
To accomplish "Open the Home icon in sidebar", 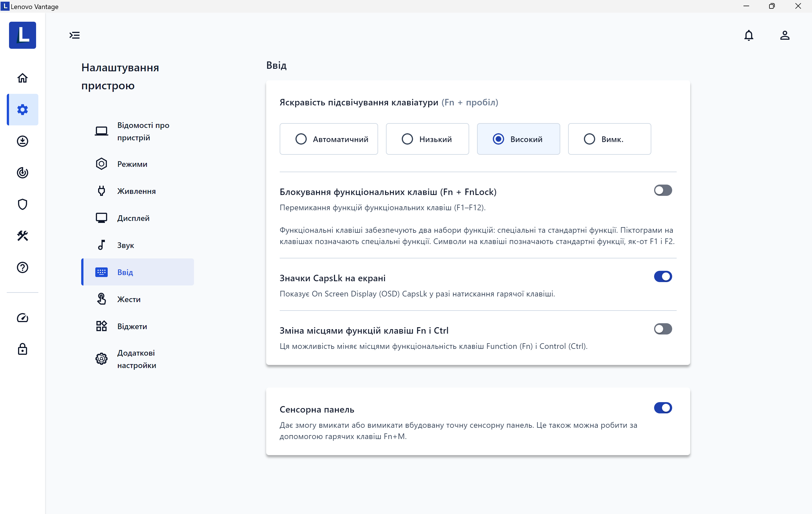I will click(x=22, y=78).
